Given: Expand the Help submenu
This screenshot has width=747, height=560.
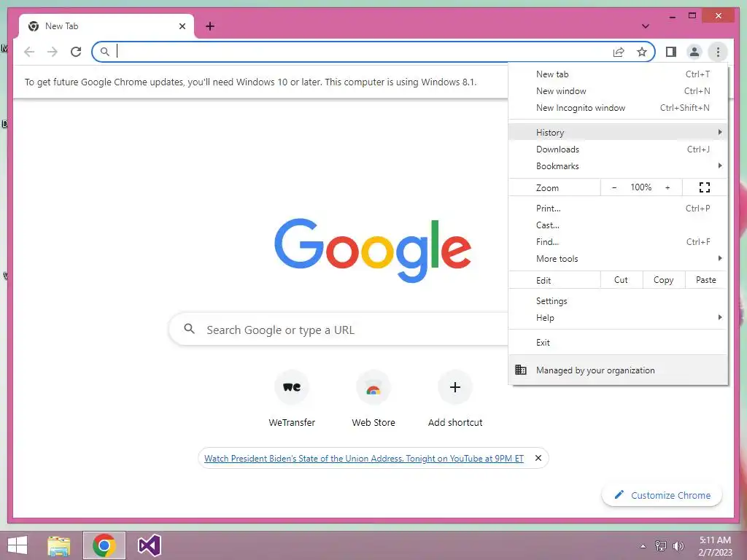Looking at the screenshot, I should tap(618, 318).
